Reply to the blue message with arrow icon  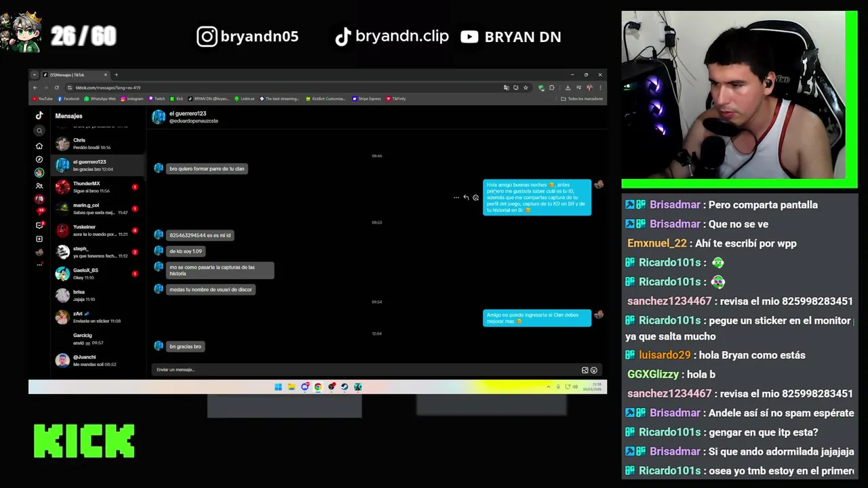click(x=466, y=197)
